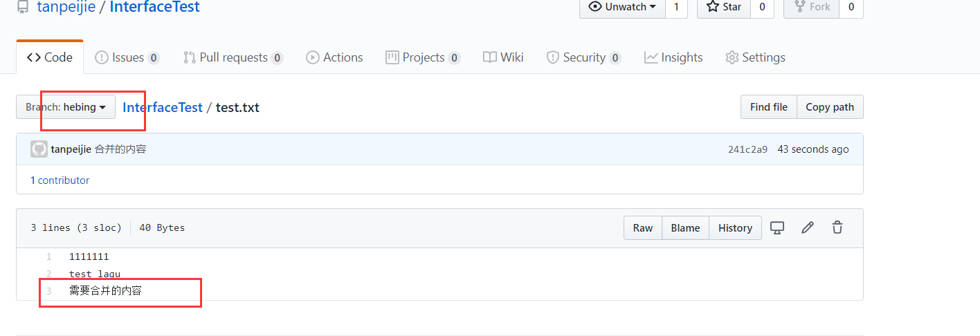The height and width of the screenshot is (336, 980).
Task: Click the Find file button
Action: click(x=769, y=107)
